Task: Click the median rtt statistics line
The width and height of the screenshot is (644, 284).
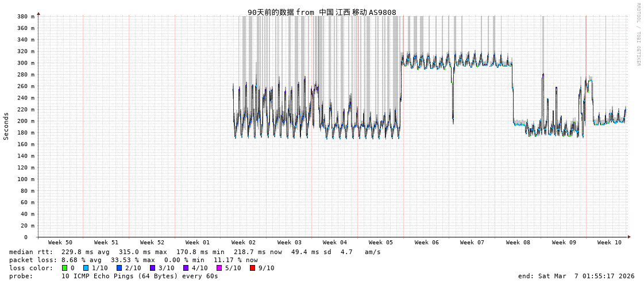Action: [x=195, y=252]
